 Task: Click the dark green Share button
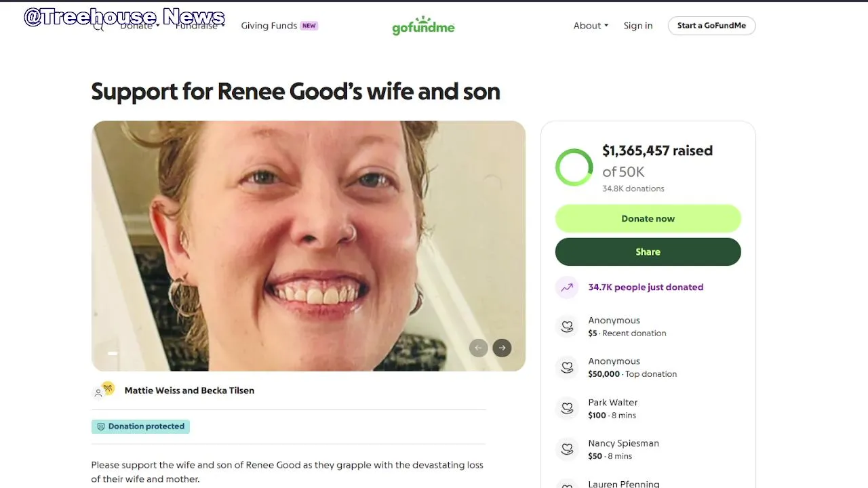pyautogui.click(x=648, y=251)
